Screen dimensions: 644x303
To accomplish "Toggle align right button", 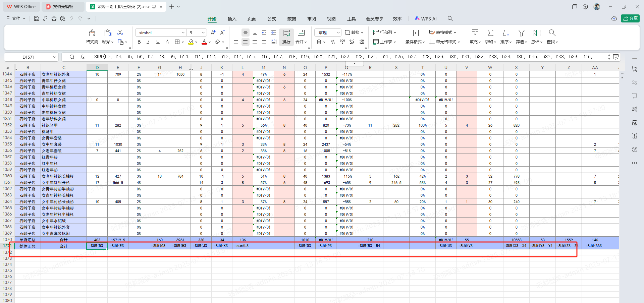I will 255,42.
